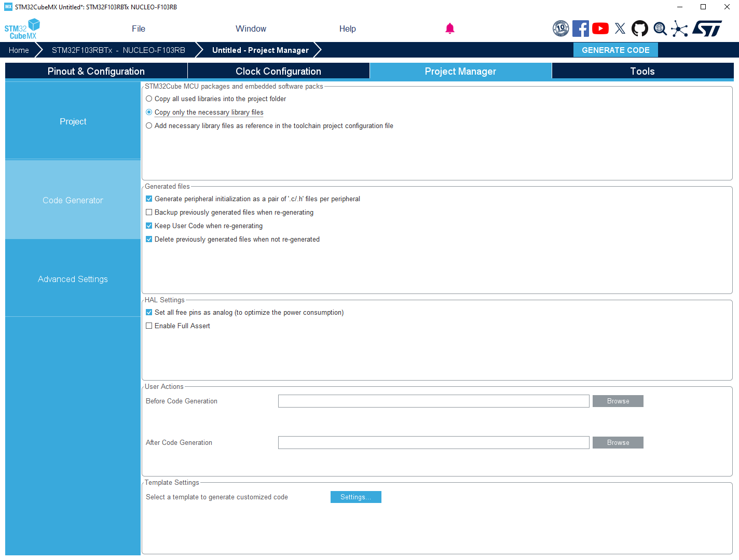
Task: Click STM32F103RBTx - NUCLEO-F103RB breadcrumb
Action: point(118,50)
